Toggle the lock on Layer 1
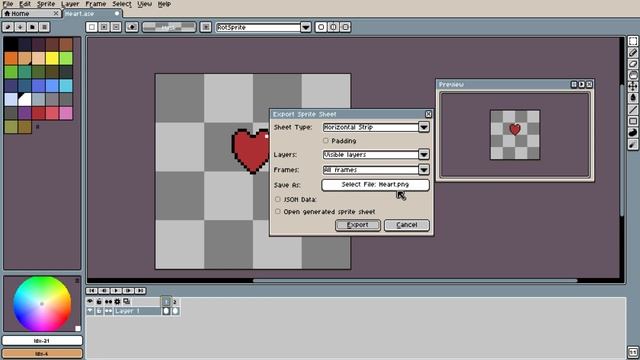640x360 pixels. pyautogui.click(x=99, y=311)
